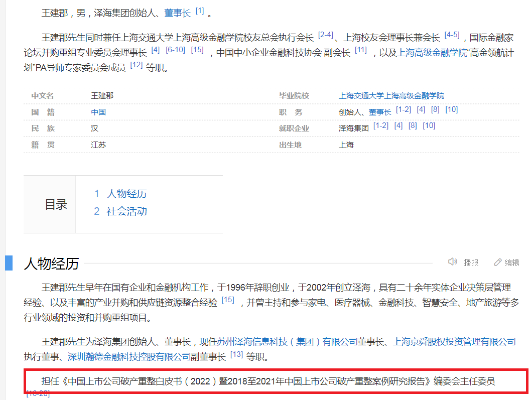Screen dimensions: 532x400
Task: Open 上海京舜股权投资管理有限公司 link
Action: point(454,342)
